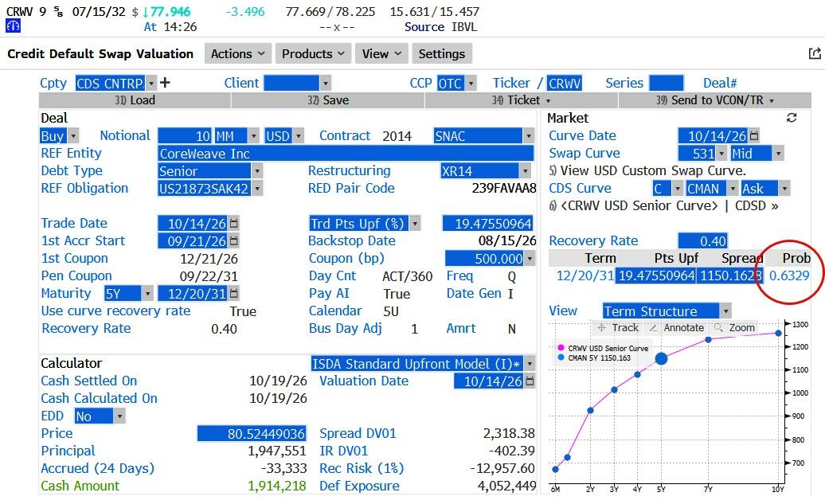This screenshot has width=825, height=504.
Task: Click the blue help icon under CRWV
Action: click(x=14, y=25)
